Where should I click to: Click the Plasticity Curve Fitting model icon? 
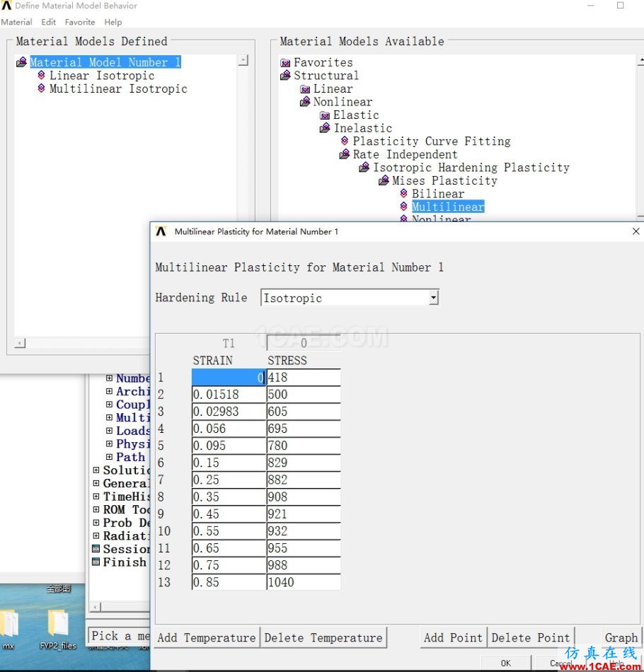coord(345,141)
